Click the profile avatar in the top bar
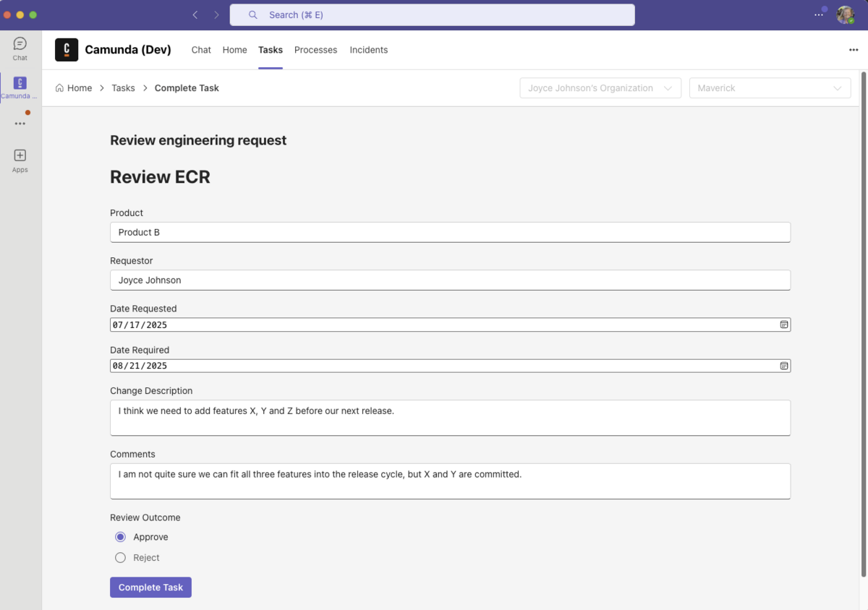The image size is (868, 610). coord(845,14)
